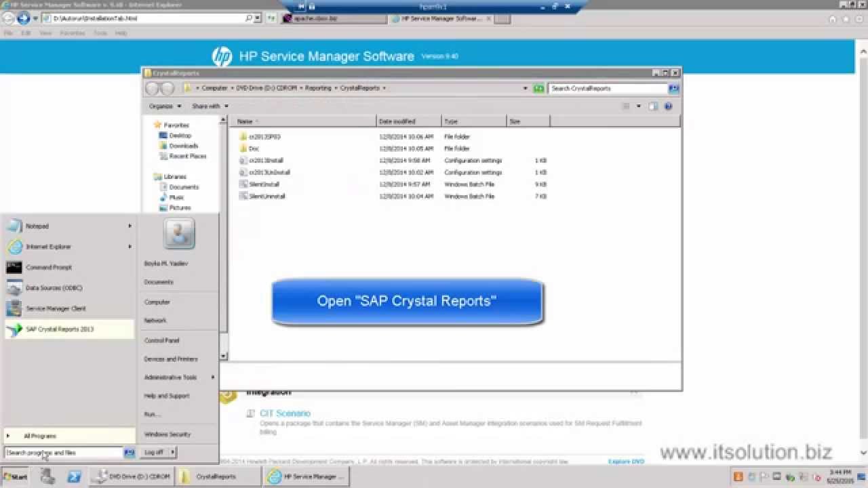Viewport: 868px width, 488px height.
Task: Click Reporting in the Explorer breadcrumb
Action: tap(317, 88)
